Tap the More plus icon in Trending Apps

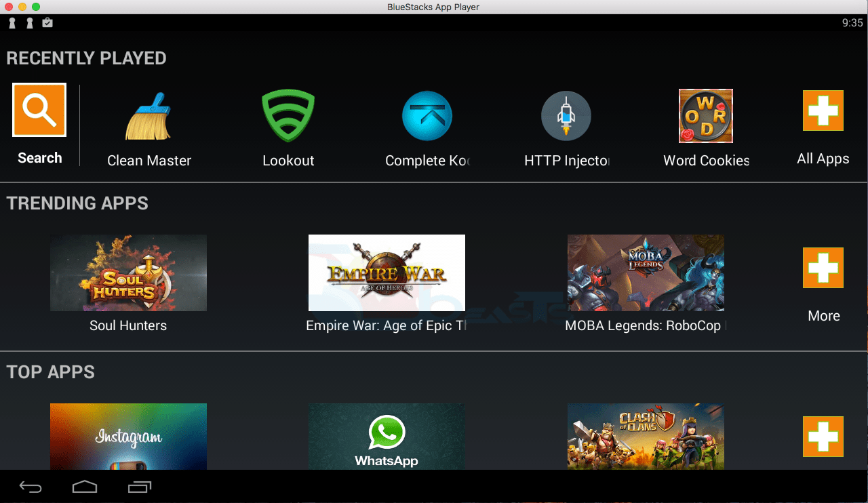pyautogui.click(x=823, y=268)
